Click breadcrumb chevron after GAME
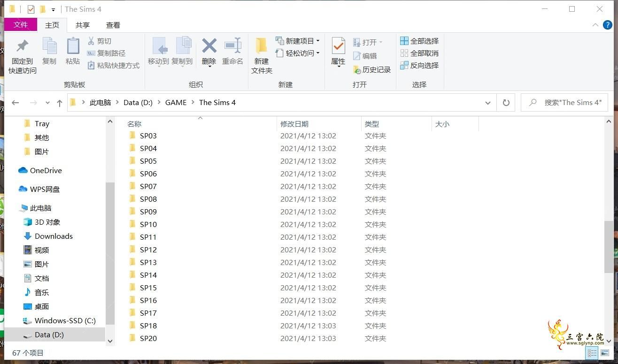Viewport: 618px width, 364px height. coord(193,102)
